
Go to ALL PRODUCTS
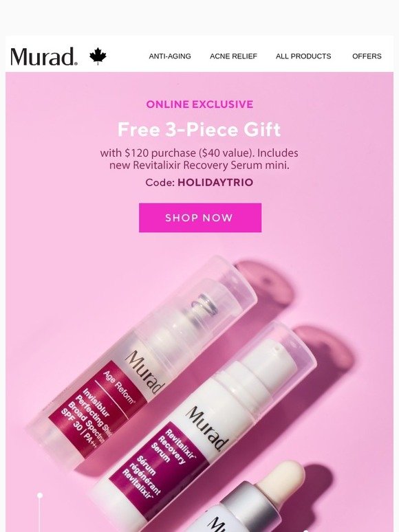[303, 56]
